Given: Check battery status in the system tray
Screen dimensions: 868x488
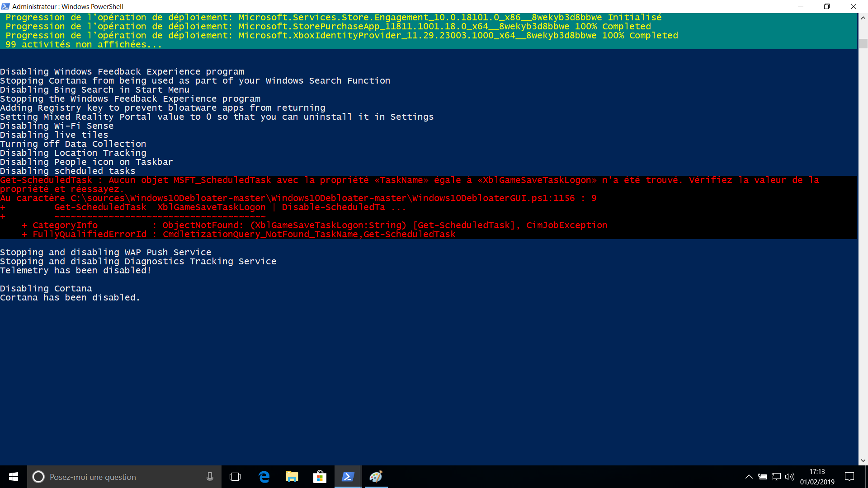Looking at the screenshot, I should (763, 477).
